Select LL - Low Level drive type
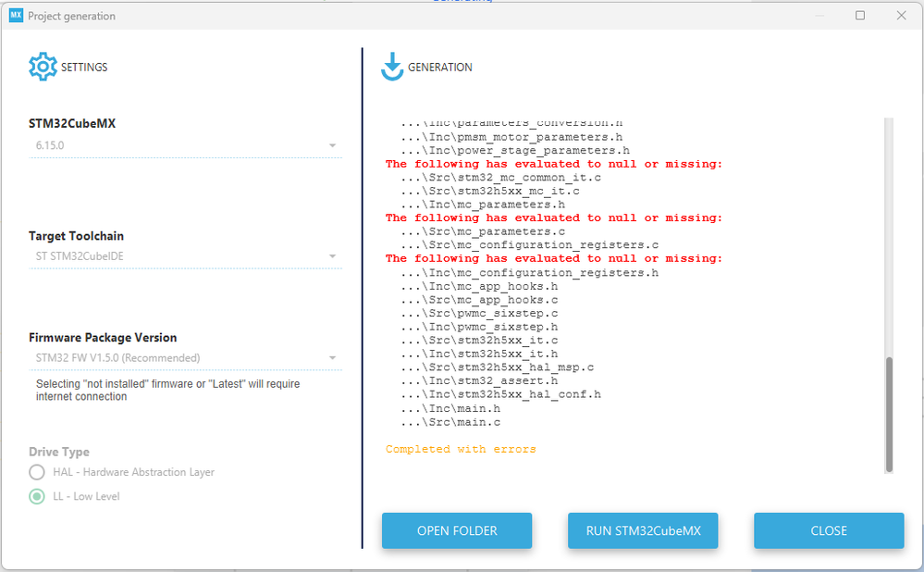924x572 pixels. (37, 496)
